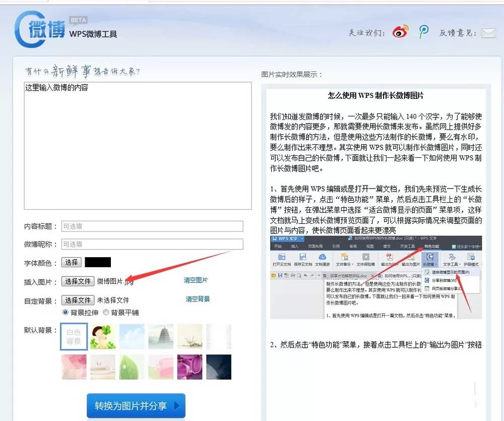Click the 微博图片.jpg filename text
Screen dimensions: 504x421
pos(115,281)
